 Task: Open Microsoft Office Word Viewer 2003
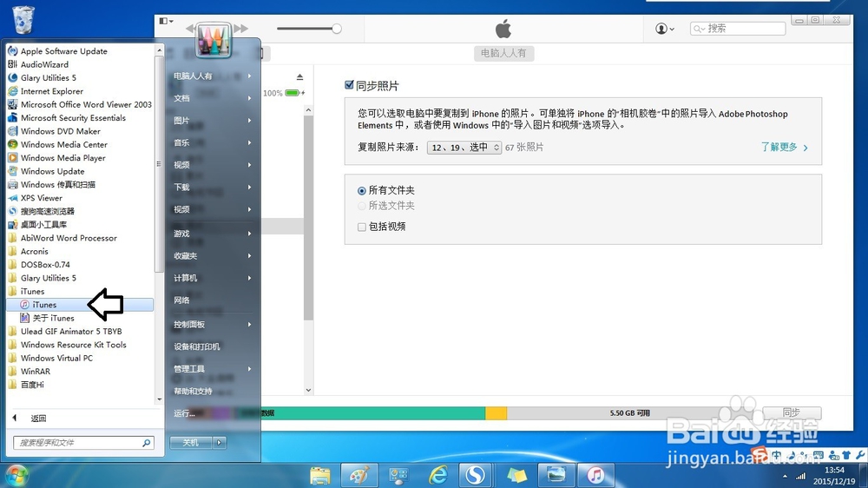[x=80, y=104]
